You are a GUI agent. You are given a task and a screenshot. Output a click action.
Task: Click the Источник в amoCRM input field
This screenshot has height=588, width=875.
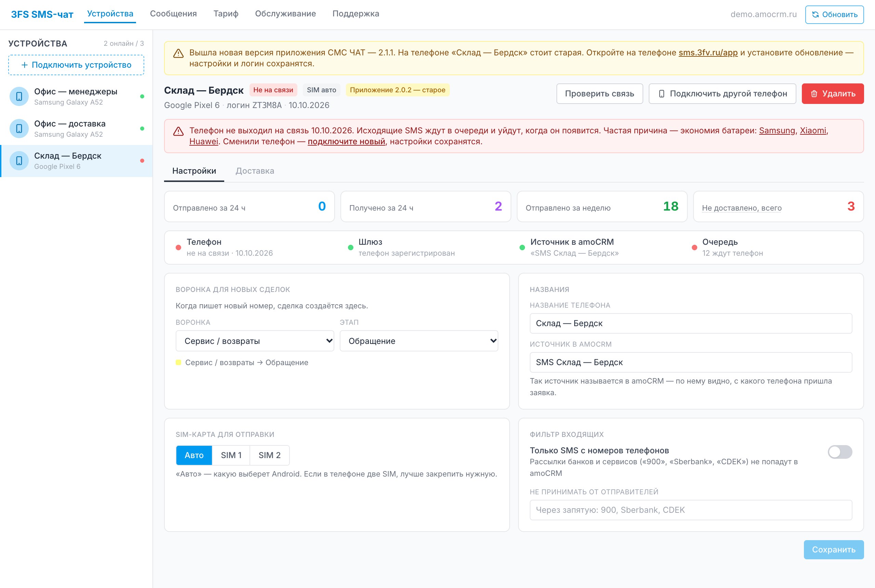(x=690, y=362)
